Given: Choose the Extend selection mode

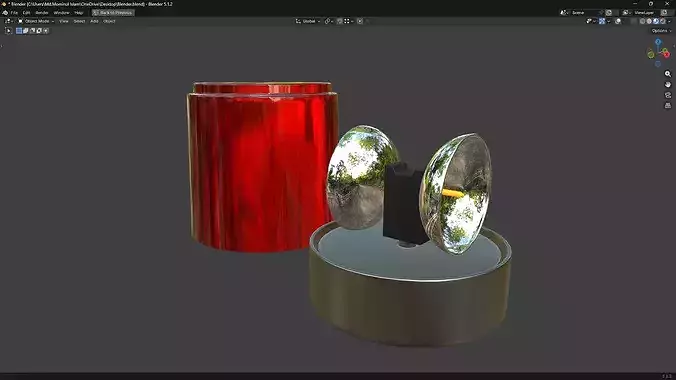Looking at the screenshot, I should (26, 31).
